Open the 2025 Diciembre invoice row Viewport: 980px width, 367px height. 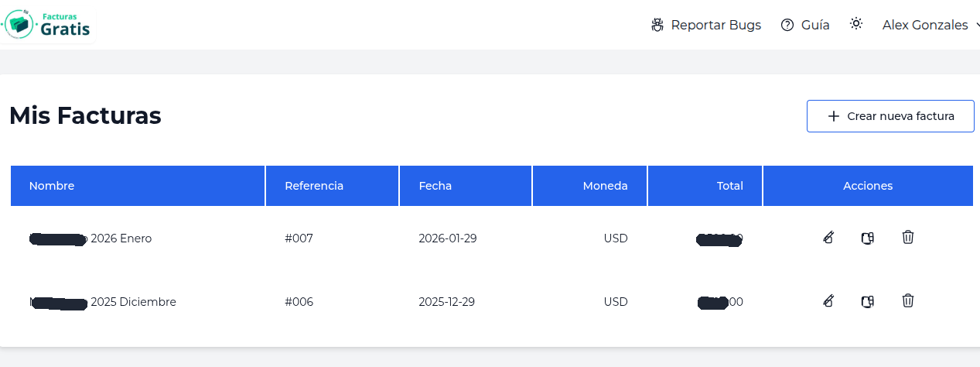pyautogui.click(x=133, y=302)
